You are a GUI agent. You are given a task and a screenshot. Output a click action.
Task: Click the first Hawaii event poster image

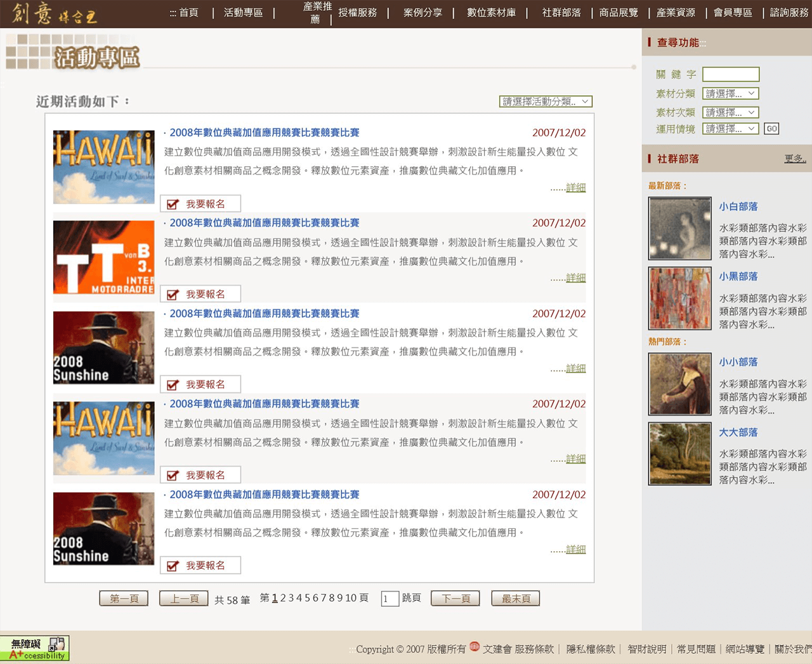(103, 167)
